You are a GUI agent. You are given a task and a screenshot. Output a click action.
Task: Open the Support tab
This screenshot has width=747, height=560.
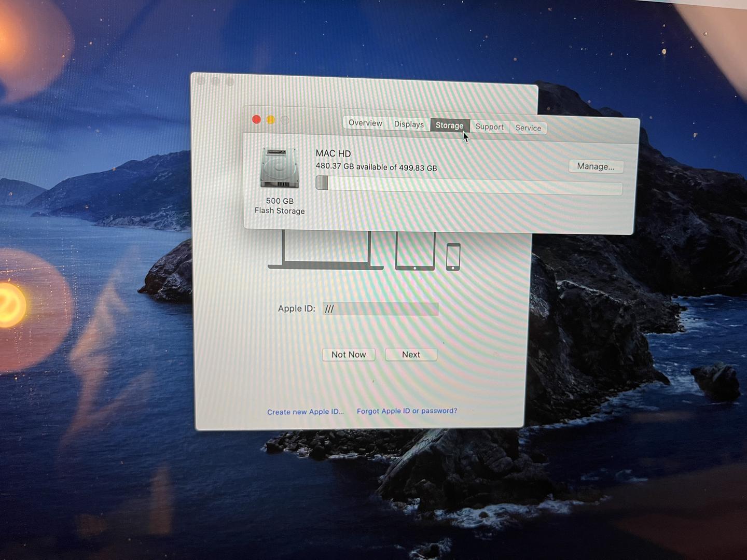click(x=489, y=127)
